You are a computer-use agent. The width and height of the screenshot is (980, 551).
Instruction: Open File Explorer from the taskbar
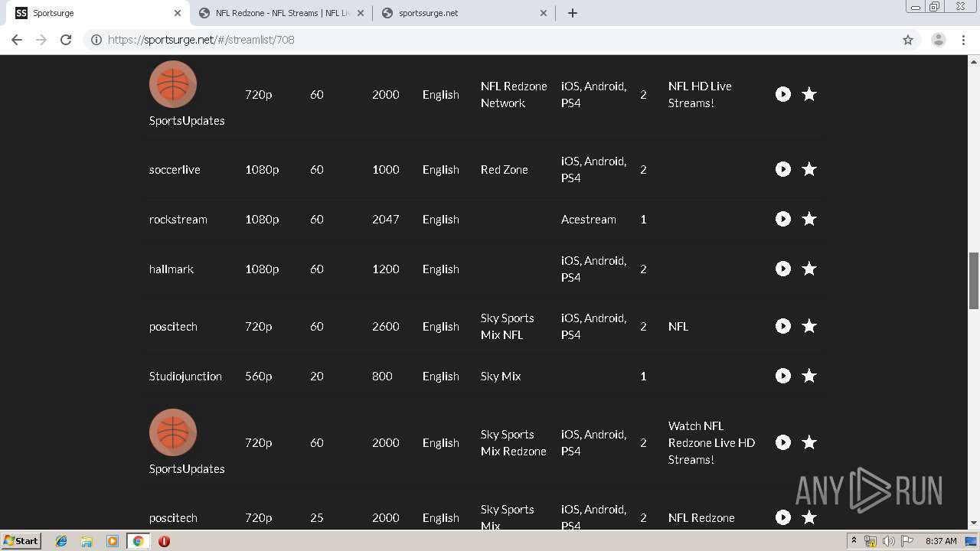pyautogui.click(x=87, y=541)
